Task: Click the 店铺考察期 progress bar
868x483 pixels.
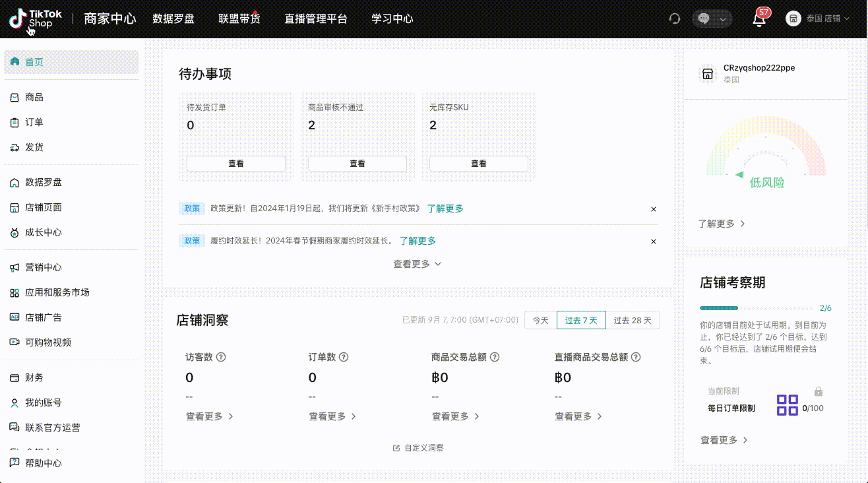Action: [756, 308]
